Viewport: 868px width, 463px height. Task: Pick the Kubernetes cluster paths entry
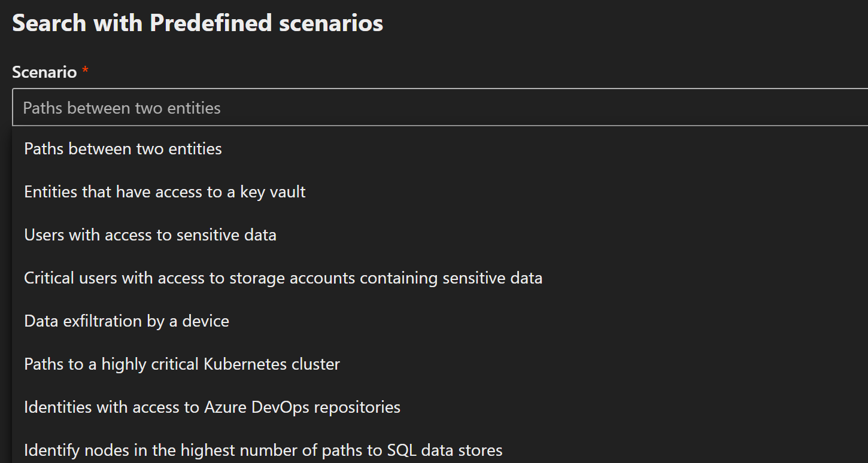click(x=182, y=364)
